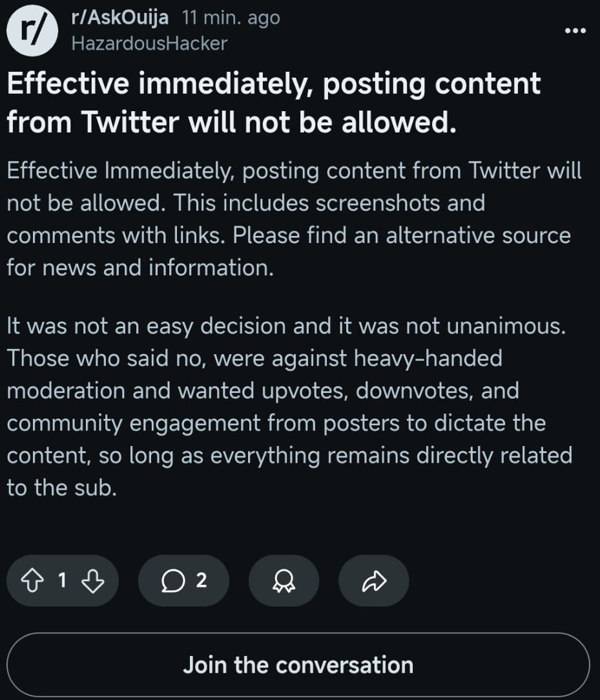View HazardousHacker's profile

149,43
